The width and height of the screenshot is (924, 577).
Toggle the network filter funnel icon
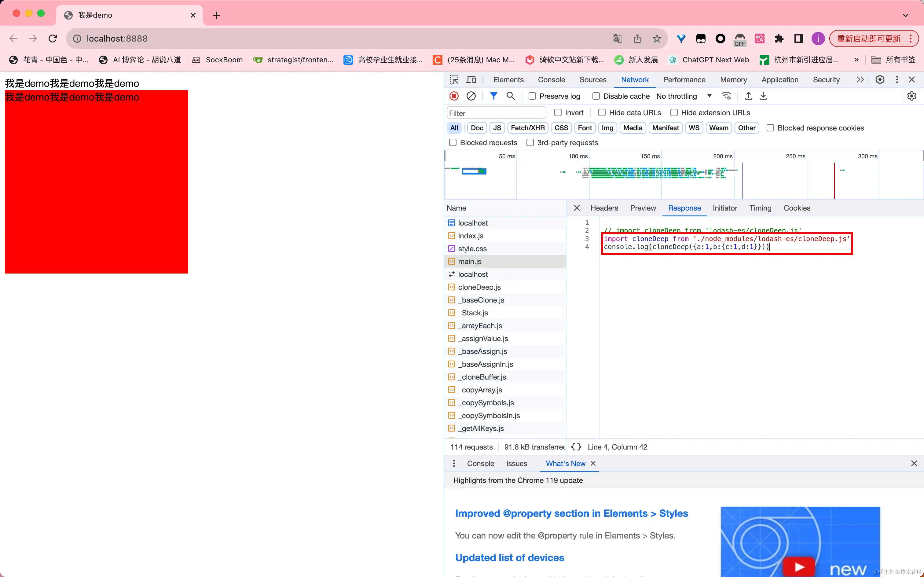[493, 96]
